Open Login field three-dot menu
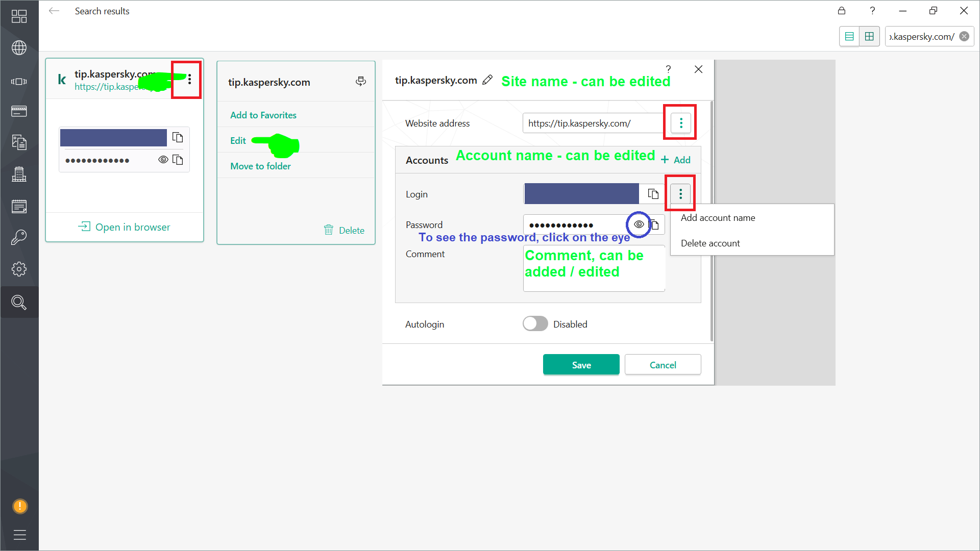Image resolution: width=980 pixels, height=551 pixels. 680,194
